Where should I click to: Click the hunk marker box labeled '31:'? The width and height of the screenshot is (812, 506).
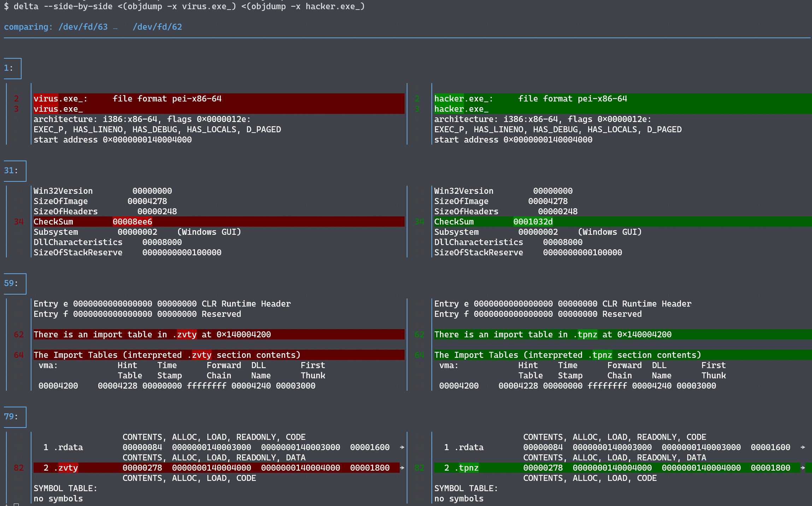15,171
